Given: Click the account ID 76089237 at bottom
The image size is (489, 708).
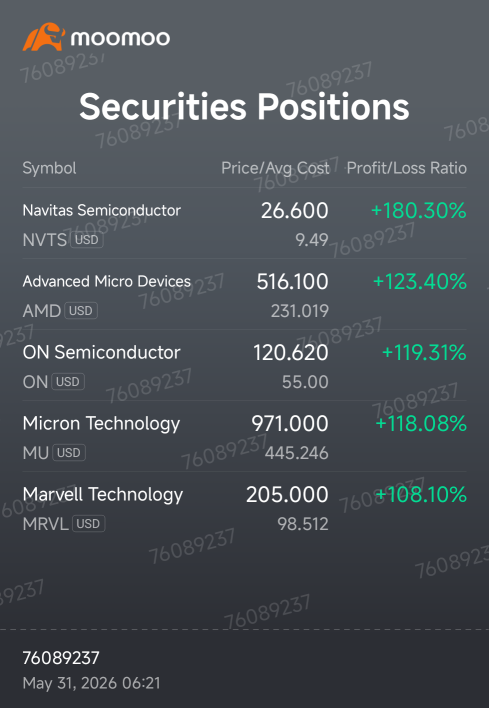Looking at the screenshot, I should (x=61, y=658).
